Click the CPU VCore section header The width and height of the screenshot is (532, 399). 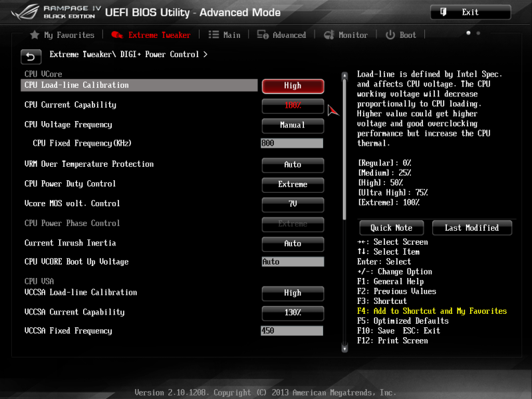tap(43, 74)
